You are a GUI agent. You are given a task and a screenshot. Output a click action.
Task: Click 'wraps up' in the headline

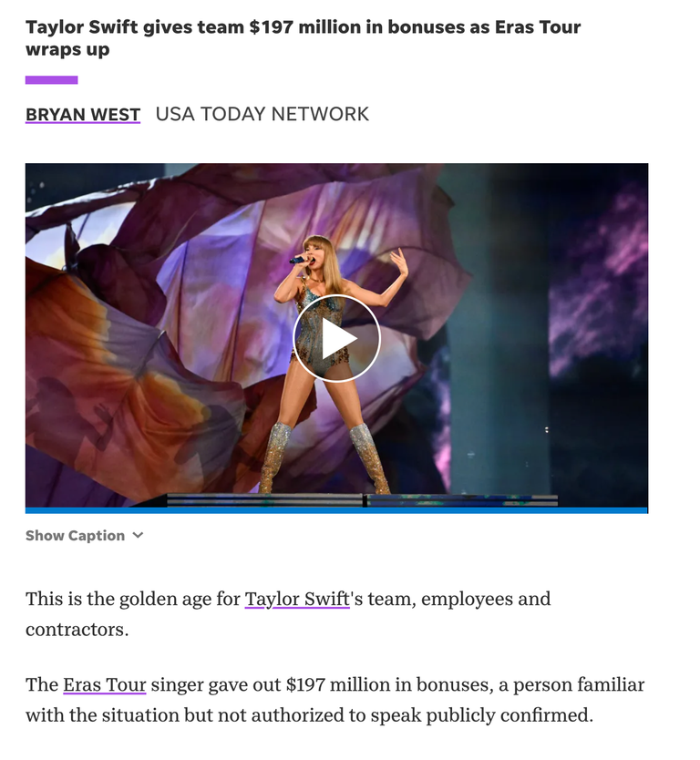(67, 50)
